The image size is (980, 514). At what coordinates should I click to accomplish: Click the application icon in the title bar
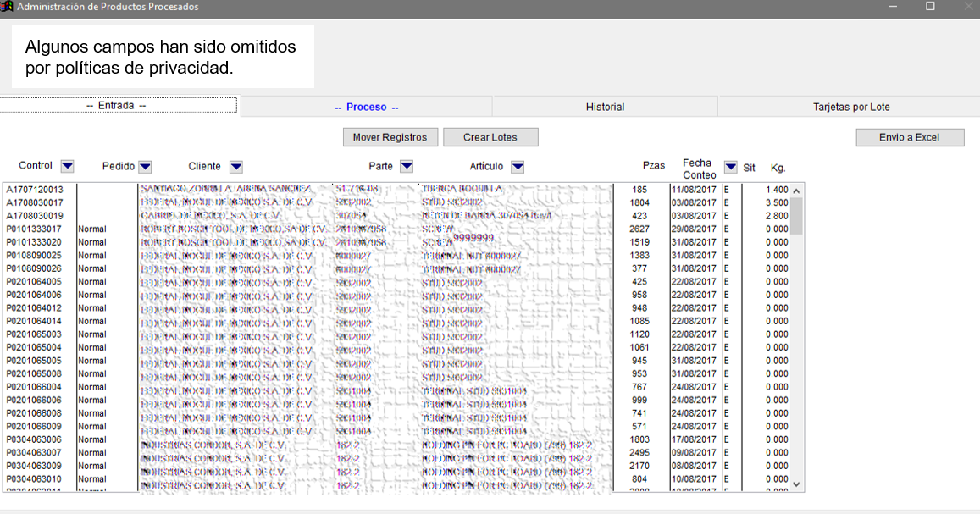(7, 7)
